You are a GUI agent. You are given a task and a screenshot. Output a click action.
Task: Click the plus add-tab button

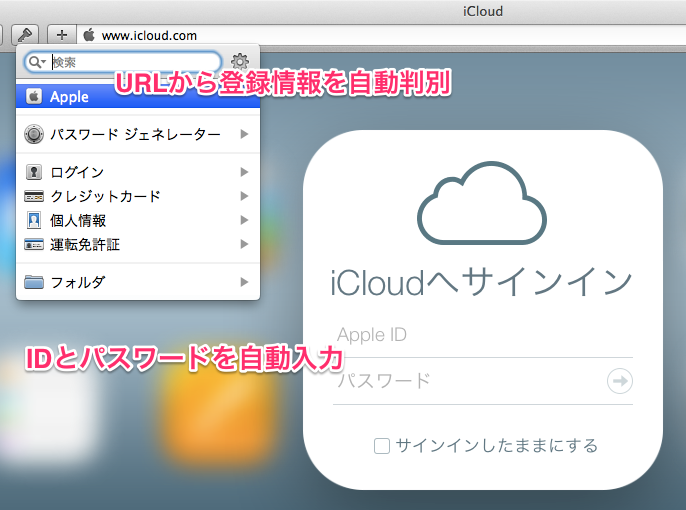pyautogui.click(x=62, y=35)
